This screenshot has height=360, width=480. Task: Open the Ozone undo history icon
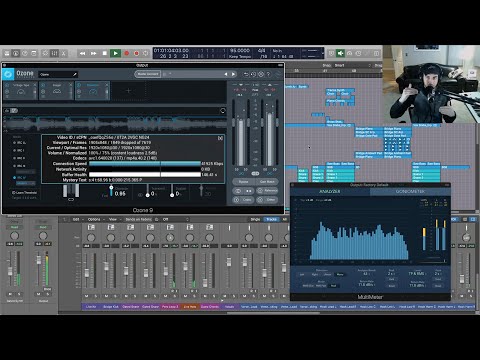coord(253,74)
